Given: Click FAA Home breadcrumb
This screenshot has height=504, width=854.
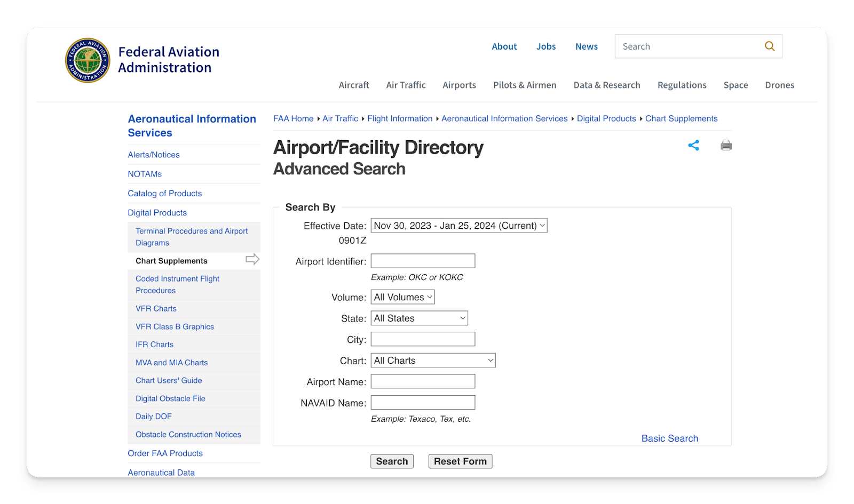Looking at the screenshot, I should pos(294,118).
